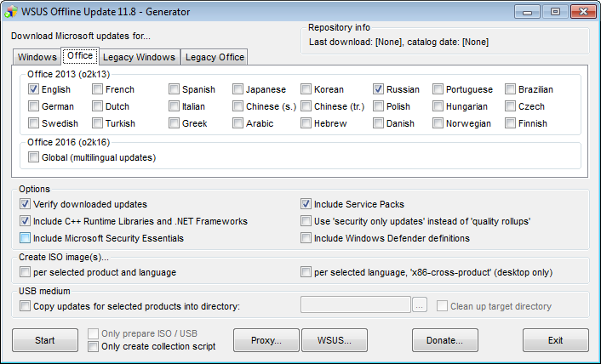The image size is (601, 364).
Task: Check Global multilingual updates for Office 2016
Action: coord(34,157)
